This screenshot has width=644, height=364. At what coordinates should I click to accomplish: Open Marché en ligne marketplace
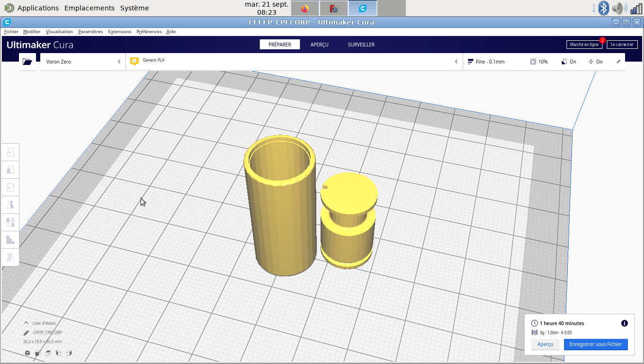point(584,45)
